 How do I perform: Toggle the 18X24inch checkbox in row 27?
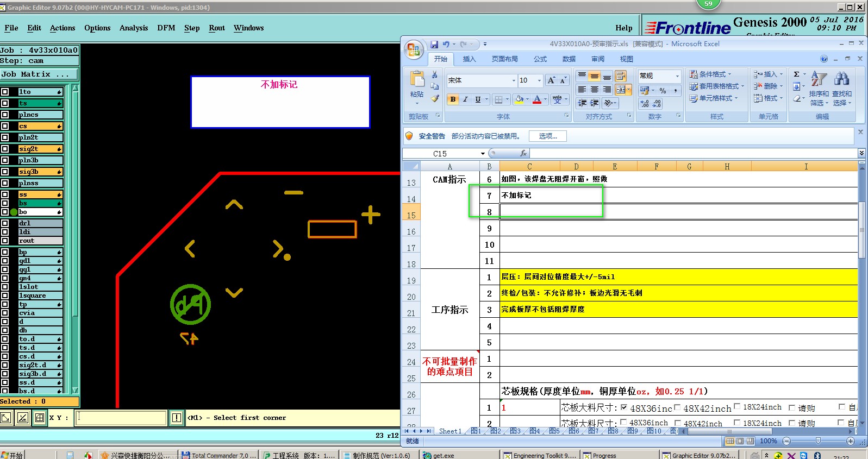click(x=737, y=406)
